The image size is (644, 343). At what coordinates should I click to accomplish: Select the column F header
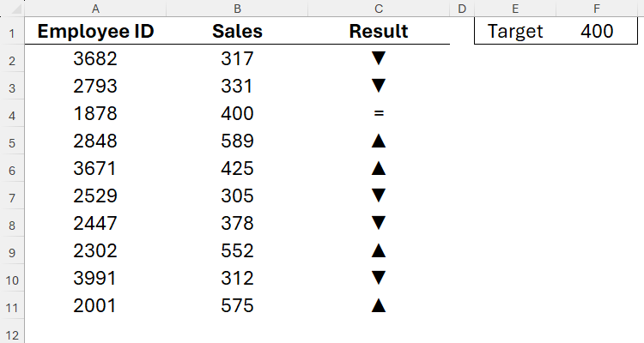coord(597,9)
